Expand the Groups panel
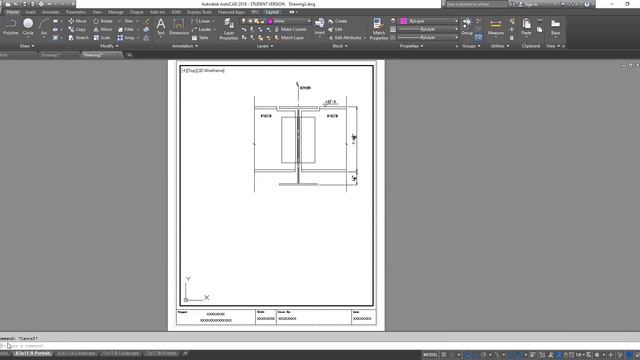 (x=471, y=46)
